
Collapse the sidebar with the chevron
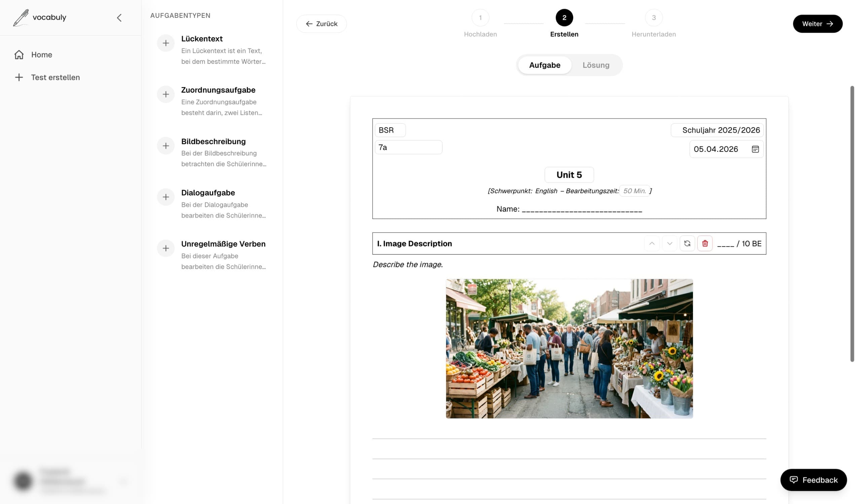point(119,18)
